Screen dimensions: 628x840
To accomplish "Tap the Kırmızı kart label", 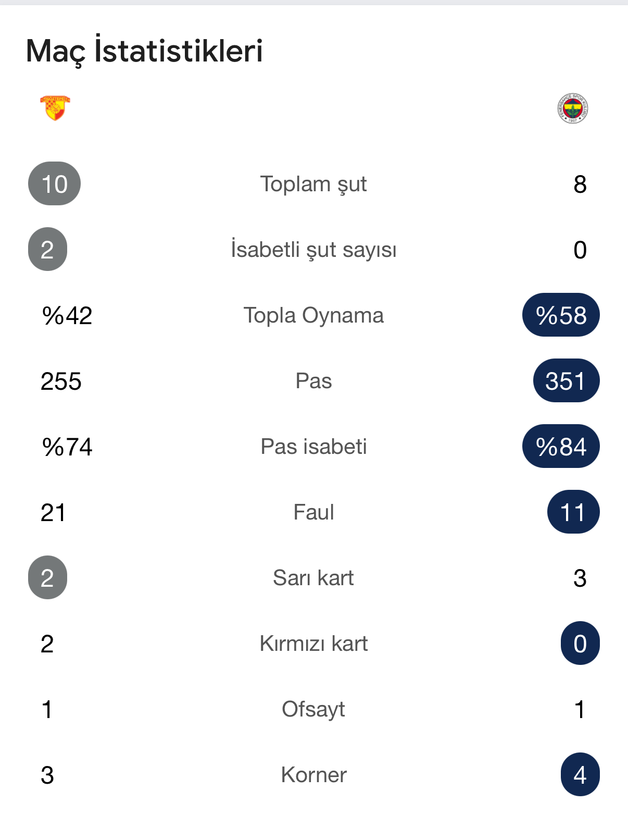I will (x=313, y=644).
